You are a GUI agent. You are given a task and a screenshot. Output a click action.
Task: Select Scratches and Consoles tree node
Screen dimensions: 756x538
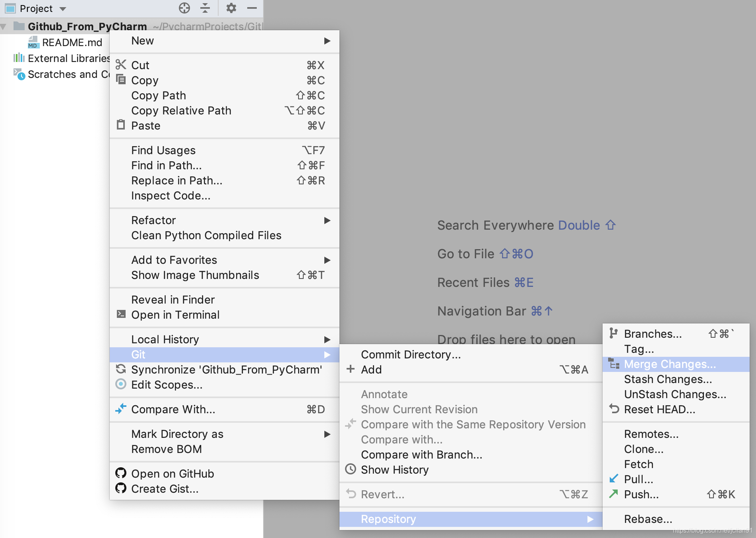point(68,74)
